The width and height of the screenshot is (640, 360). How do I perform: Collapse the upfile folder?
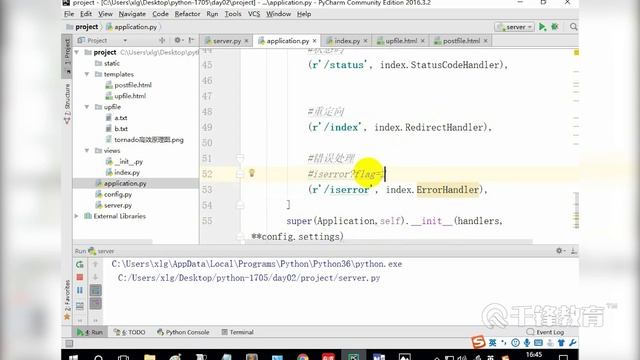click(x=87, y=107)
